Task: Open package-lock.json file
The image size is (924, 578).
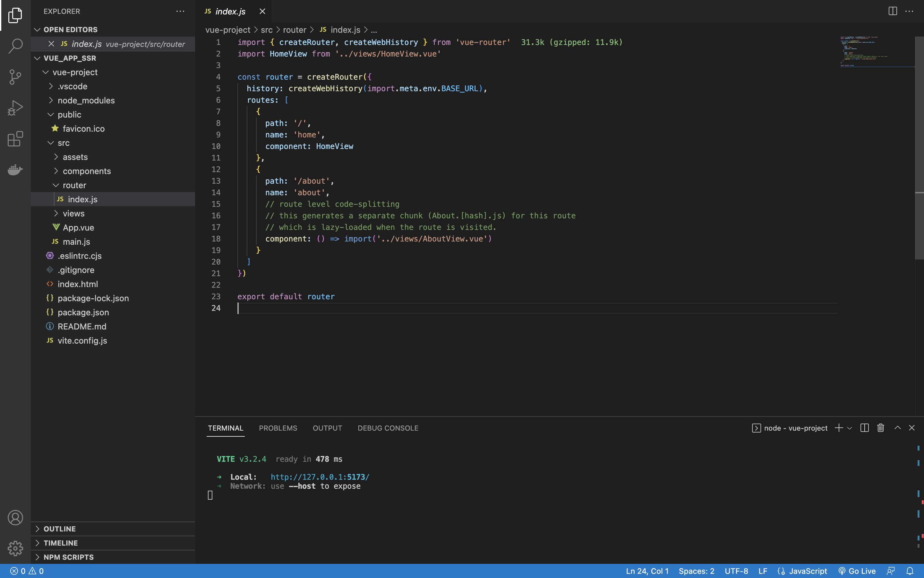Action: (x=113, y=299)
